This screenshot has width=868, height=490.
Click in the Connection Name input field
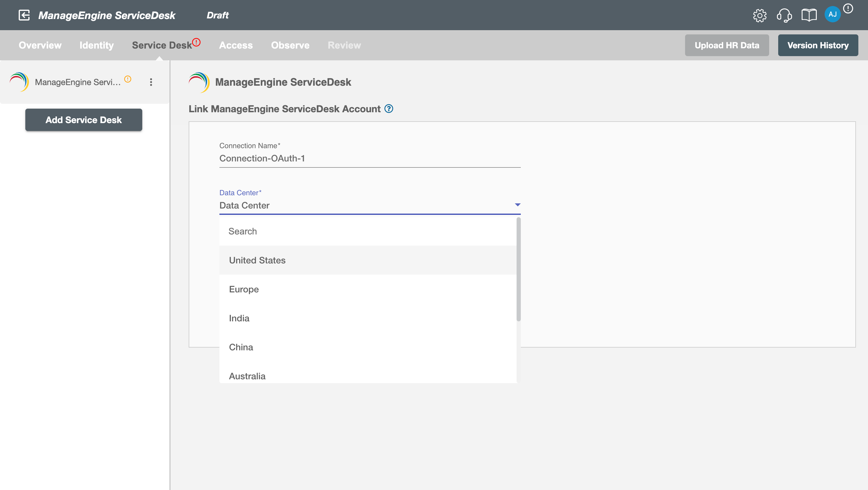pyautogui.click(x=370, y=158)
